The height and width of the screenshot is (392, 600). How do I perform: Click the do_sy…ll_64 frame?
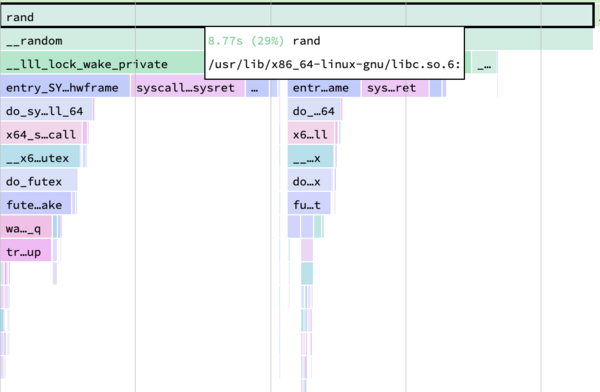[x=46, y=110]
